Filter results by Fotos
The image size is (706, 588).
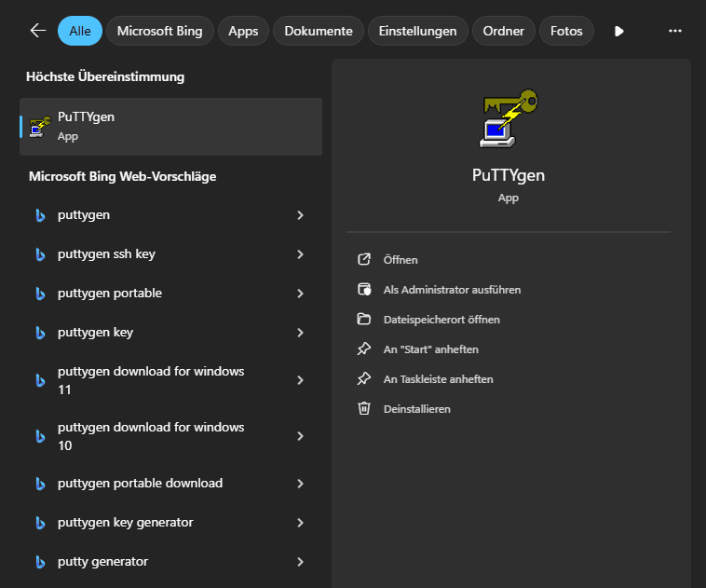[566, 31]
